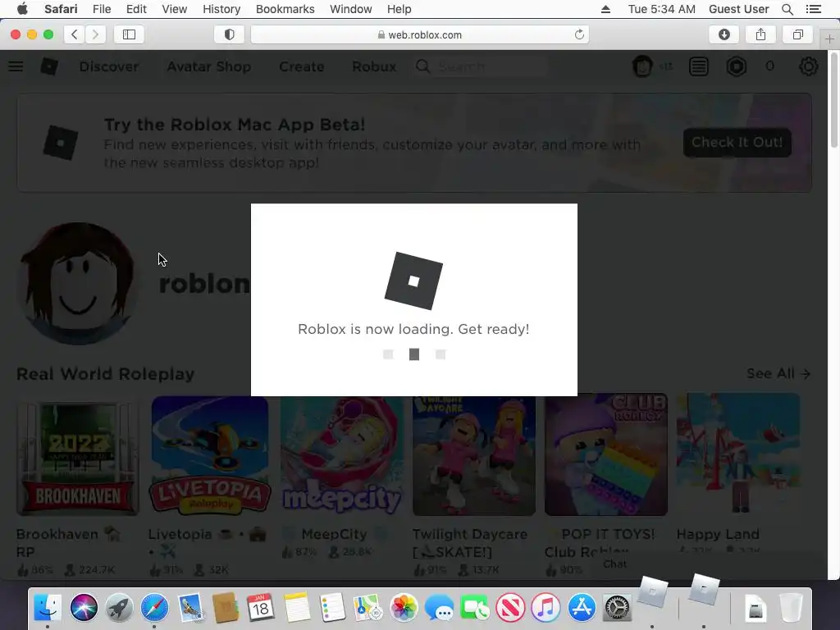Image resolution: width=840 pixels, height=630 pixels.
Task: Add a new Safari tab
Action: click(x=829, y=39)
